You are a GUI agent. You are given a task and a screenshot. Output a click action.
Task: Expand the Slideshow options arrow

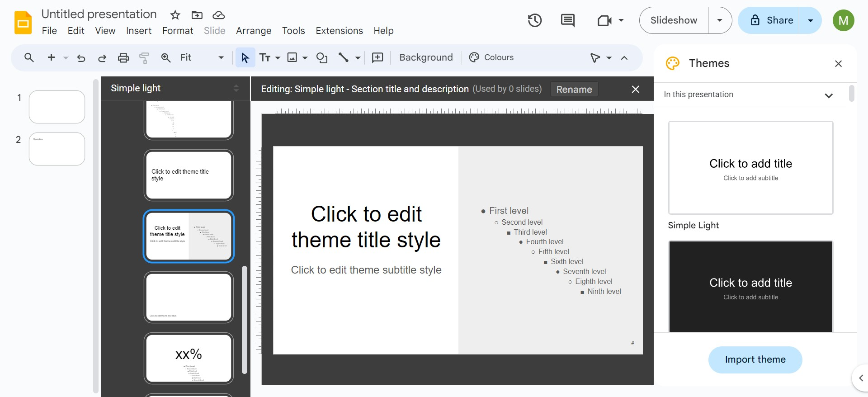[719, 20]
